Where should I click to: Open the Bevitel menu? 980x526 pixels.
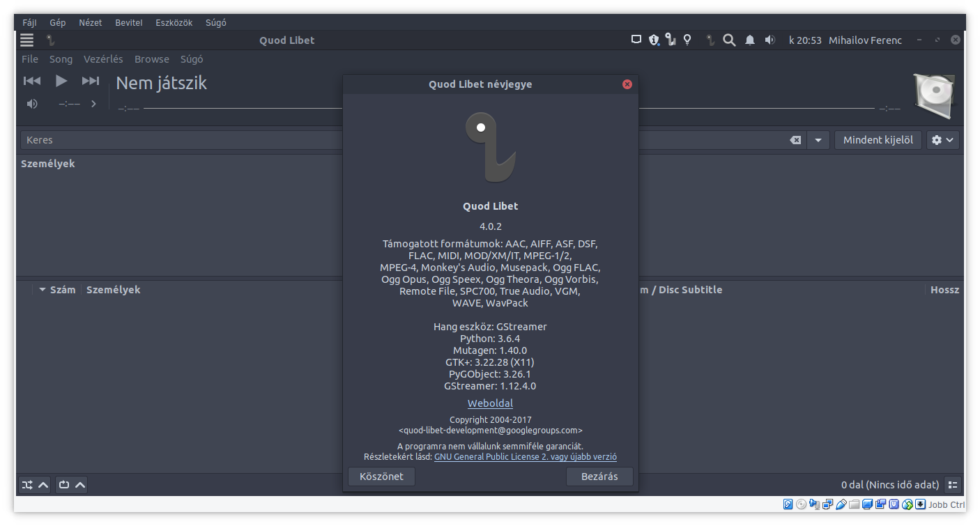pos(129,22)
